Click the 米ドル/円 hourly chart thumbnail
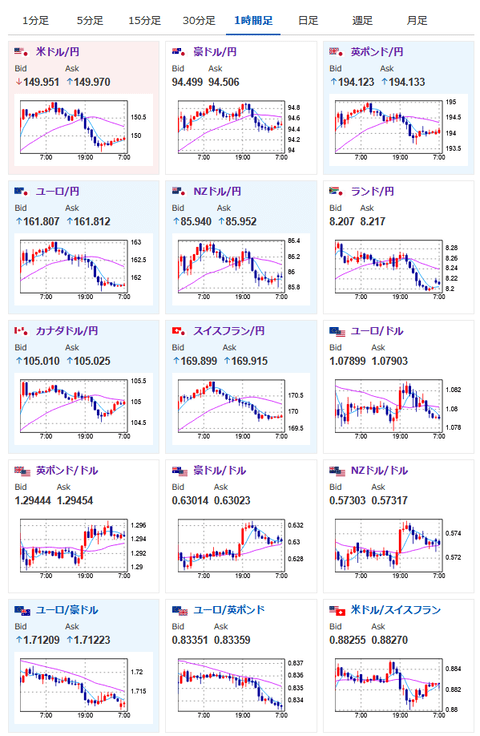The height and width of the screenshot is (736, 480). pyautogui.click(x=83, y=130)
